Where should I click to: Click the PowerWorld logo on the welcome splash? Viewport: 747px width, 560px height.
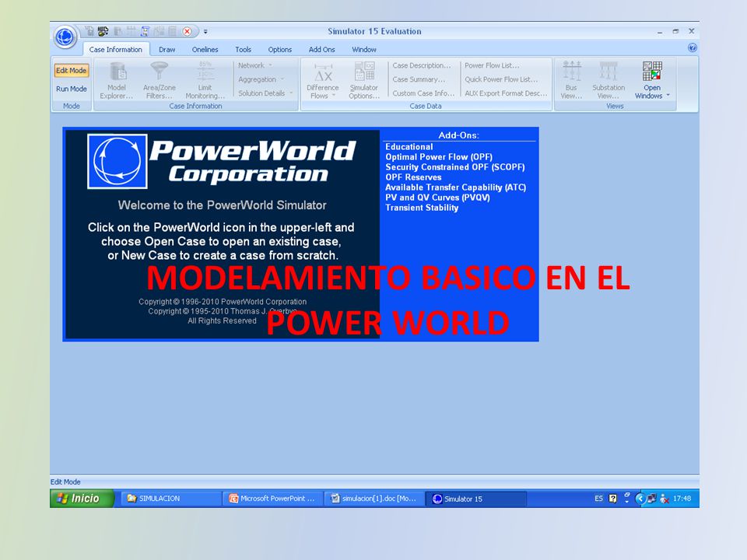117,162
